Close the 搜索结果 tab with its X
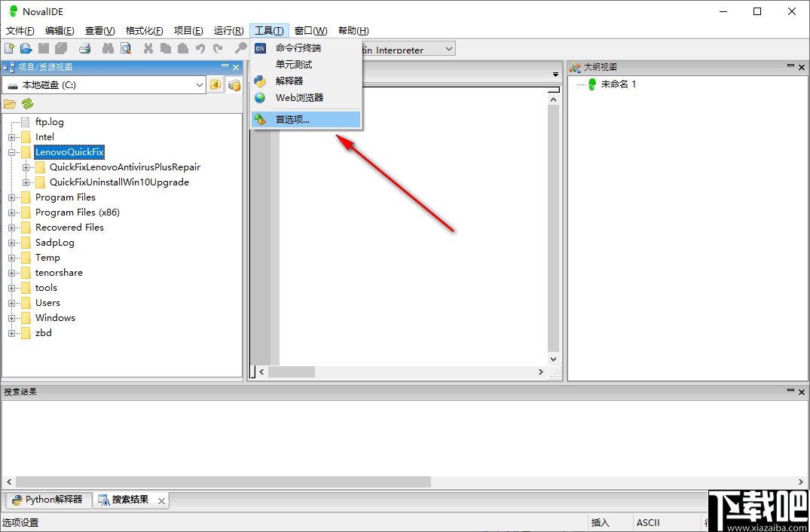 click(x=161, y=500)
